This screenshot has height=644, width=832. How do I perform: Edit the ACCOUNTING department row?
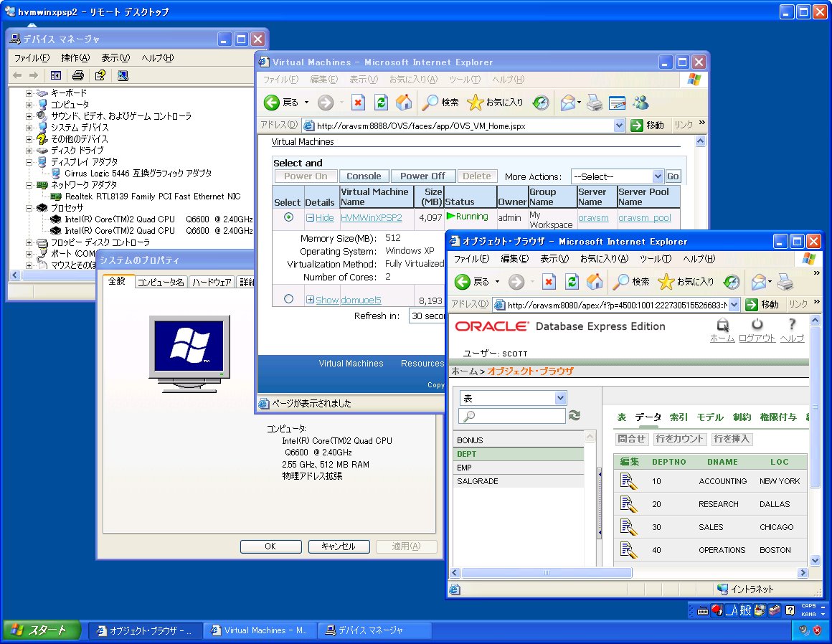pyautogui.click(x=628, y=481)
